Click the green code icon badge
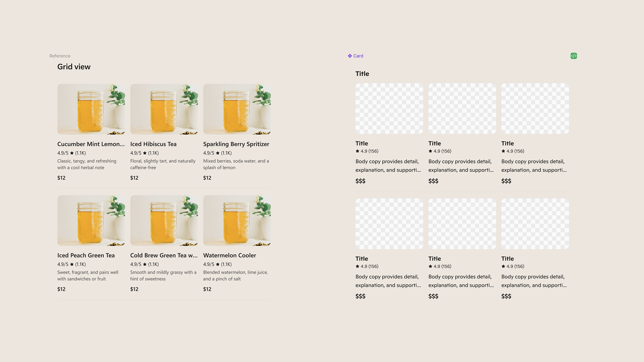This screenshot has height=362, width=644. click(574, 56)
